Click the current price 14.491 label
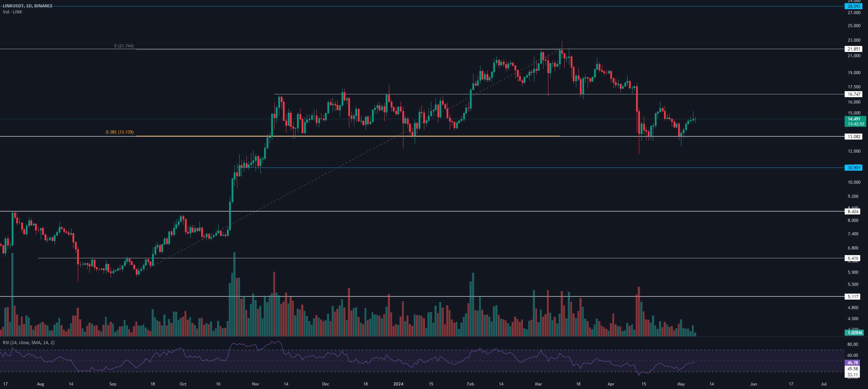Viewport: 868px width, 389px height. point(855,119)
